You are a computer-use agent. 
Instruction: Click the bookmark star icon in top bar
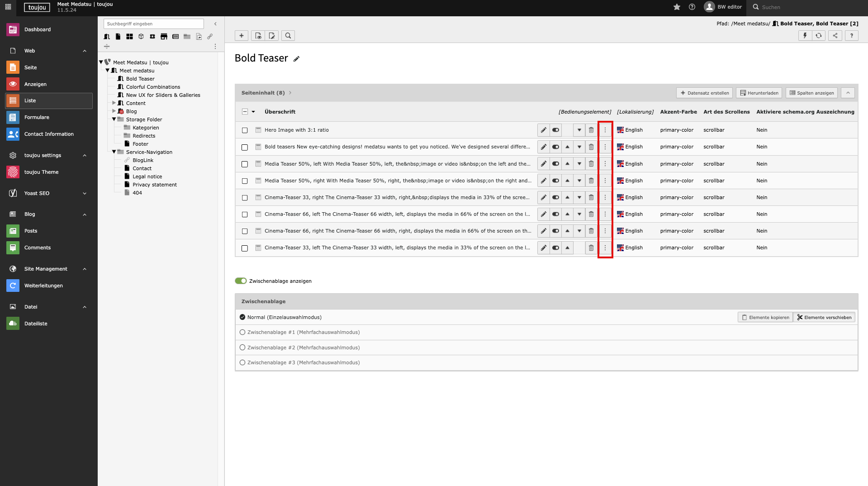677,7
